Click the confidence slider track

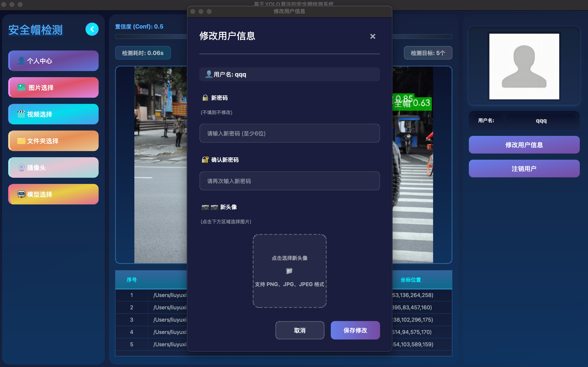(x=151, y=37)
